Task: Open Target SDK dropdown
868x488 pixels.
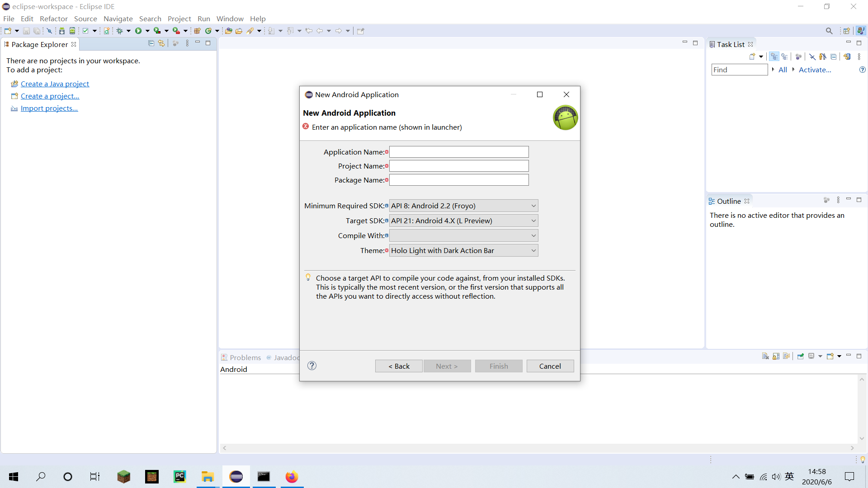Action: (463, 221)
